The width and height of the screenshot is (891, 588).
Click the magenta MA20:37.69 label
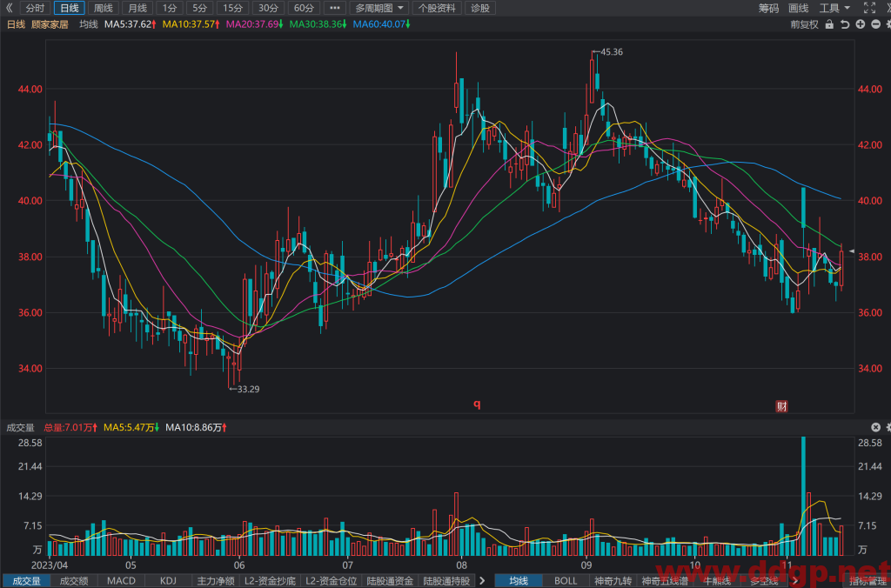click(255, 24)
